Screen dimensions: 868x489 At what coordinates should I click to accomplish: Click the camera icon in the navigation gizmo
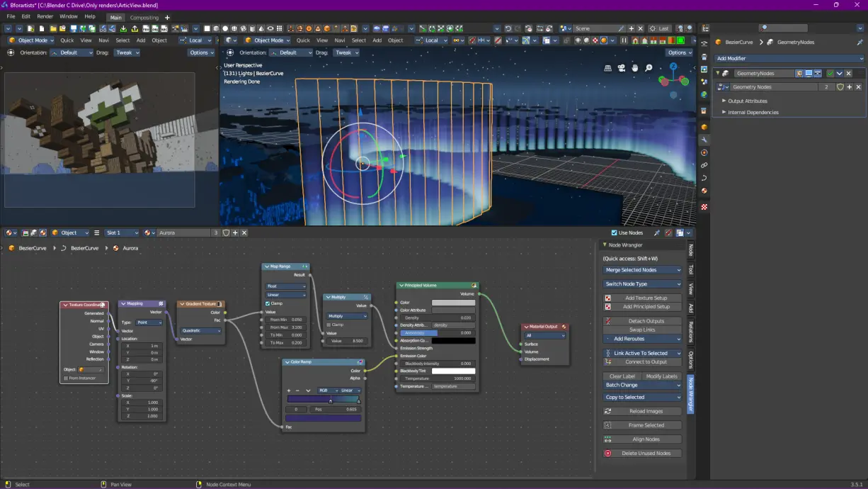coord(622,68)
